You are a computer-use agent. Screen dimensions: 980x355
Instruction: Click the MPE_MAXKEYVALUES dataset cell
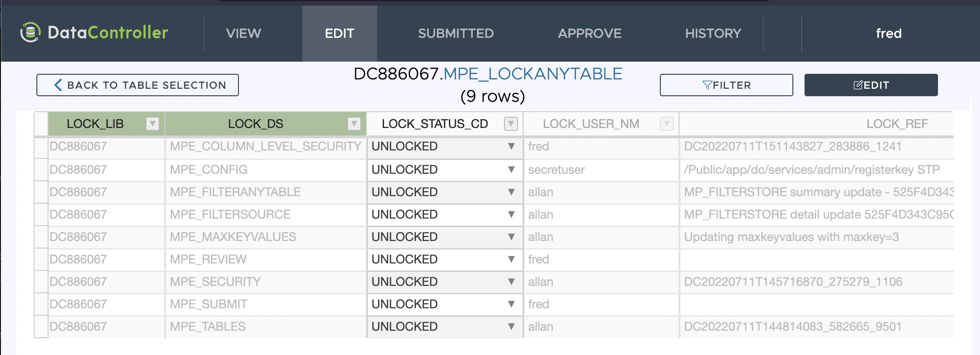point(233,237)
